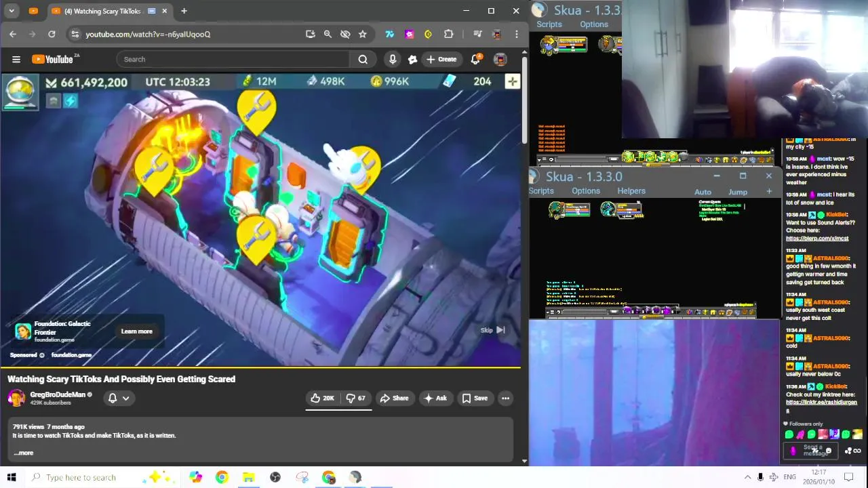This screenshot has width=868, height=488.
Task: Bookmark this page with star icon
Action: click(363, 34)
